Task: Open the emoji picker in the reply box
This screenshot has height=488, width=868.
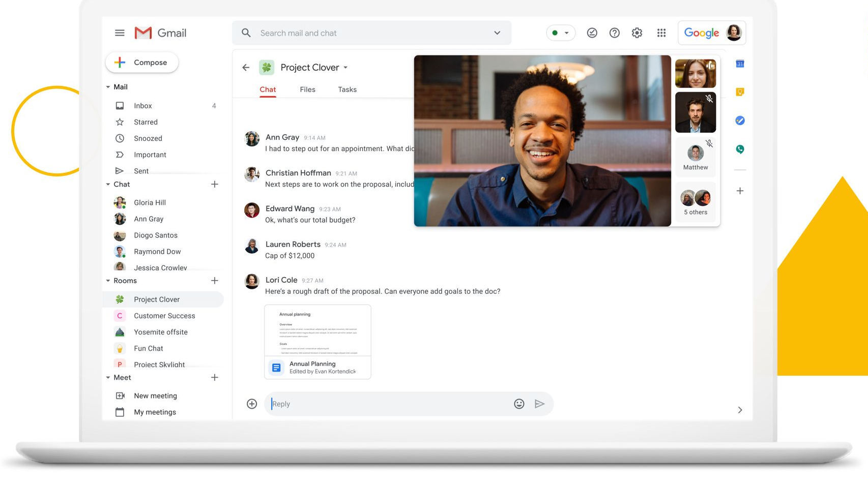Action: point(518,404)
